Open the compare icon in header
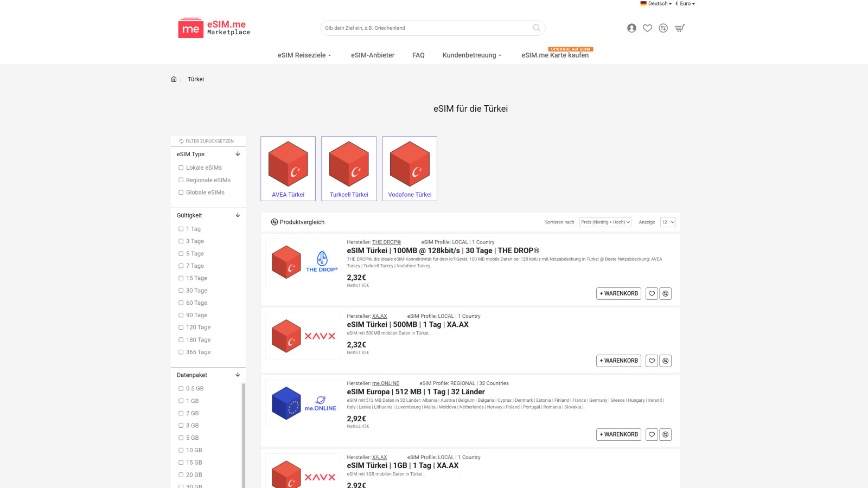Screen dimensions: 868x488 tap(663, 28)
